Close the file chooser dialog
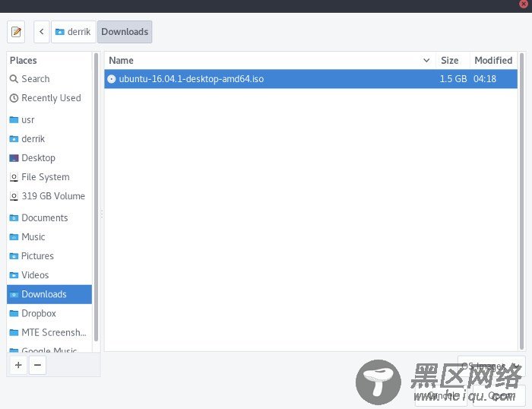532x409 pixels. 524,3
